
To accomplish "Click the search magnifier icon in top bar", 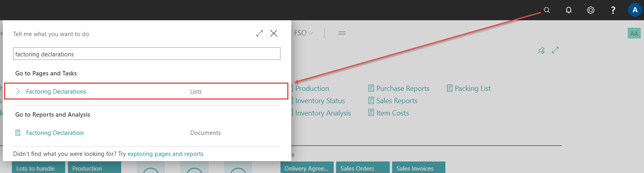I will (x=547, y=10).
